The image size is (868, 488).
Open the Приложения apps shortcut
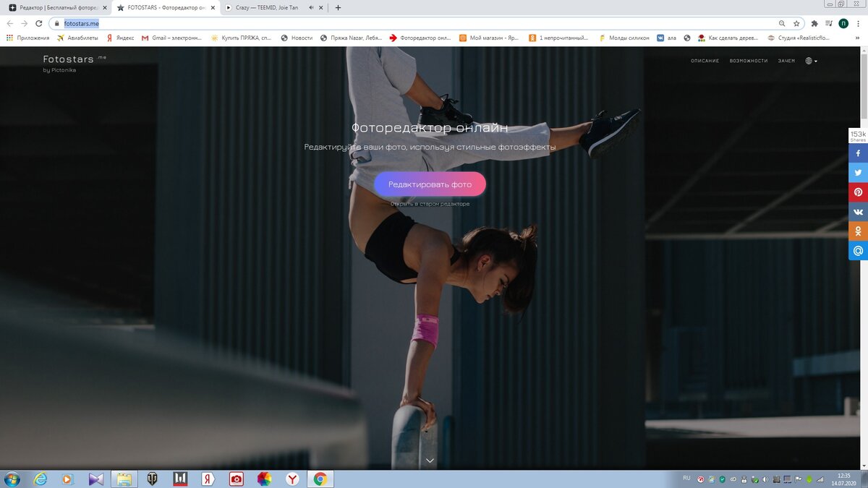tap(28, 38)
